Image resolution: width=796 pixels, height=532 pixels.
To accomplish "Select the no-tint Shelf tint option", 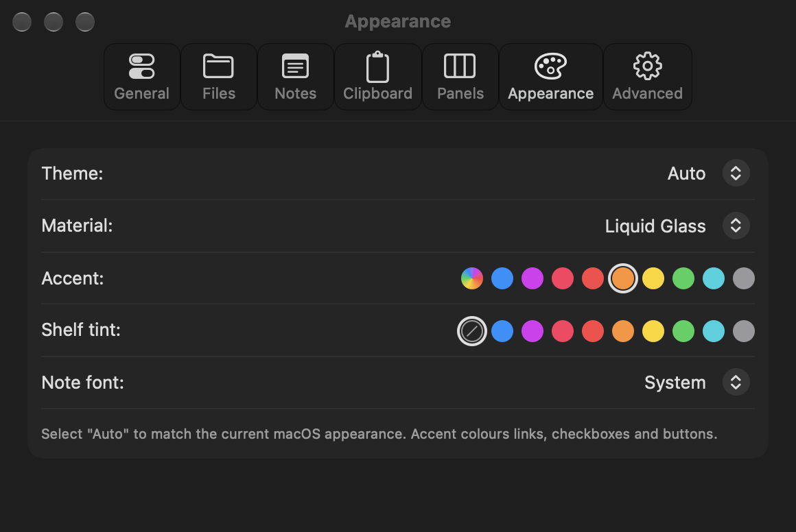I will pos(472,331).
